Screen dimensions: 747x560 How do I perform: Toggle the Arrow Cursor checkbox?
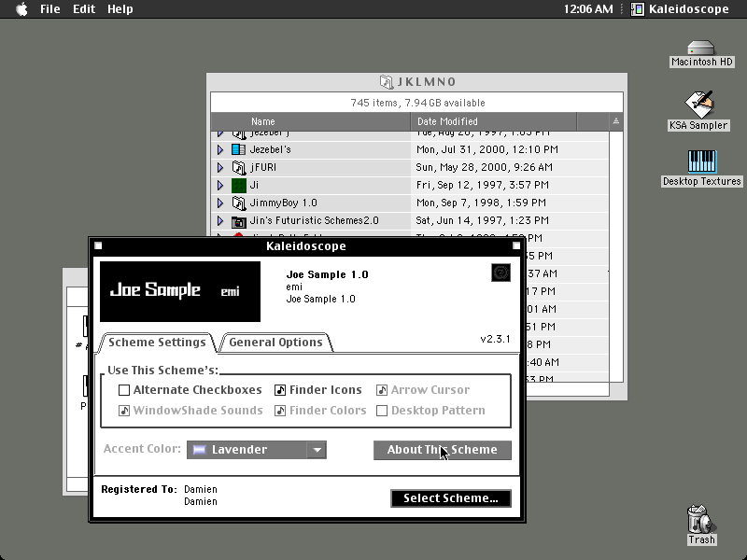point(382,390)
